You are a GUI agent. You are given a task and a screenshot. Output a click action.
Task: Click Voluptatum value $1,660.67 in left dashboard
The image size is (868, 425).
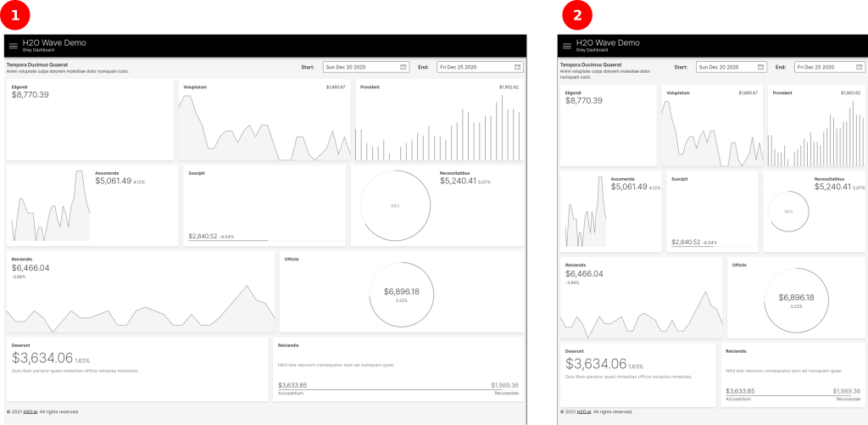click(x=336, y=87)
